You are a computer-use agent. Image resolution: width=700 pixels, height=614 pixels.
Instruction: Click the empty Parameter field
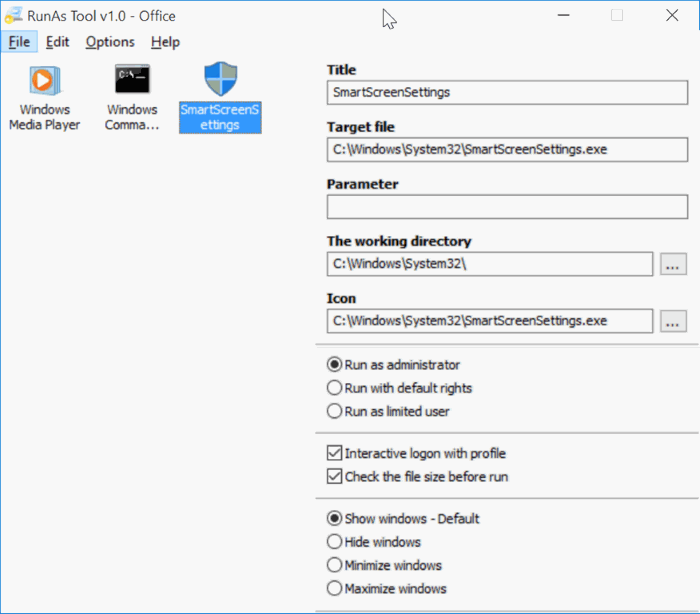[x=507, y=207]
